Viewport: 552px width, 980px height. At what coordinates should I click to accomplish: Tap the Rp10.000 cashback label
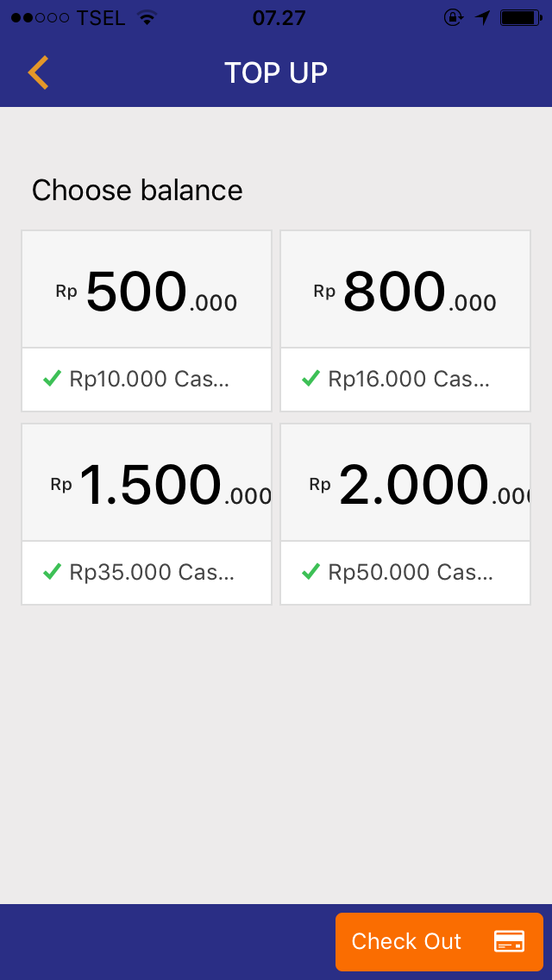coord(149,379)
